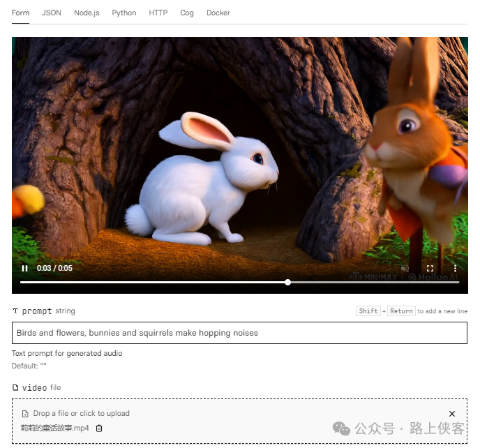Pause the video playback
Image resolution: width=480 pixels, height=448 pixels.
pos(25,268)
